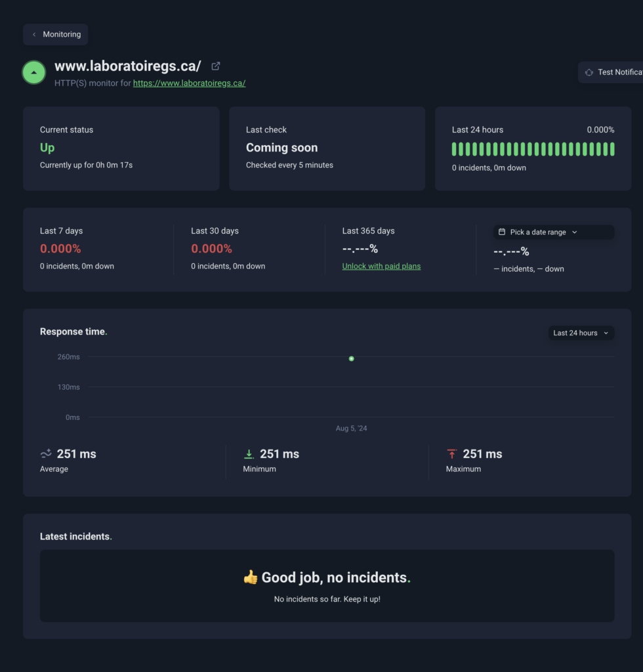Click the Last 30 days 0.000% value
Image resolution: width=643 pixels, height=672 pixels.
(211, 249)
